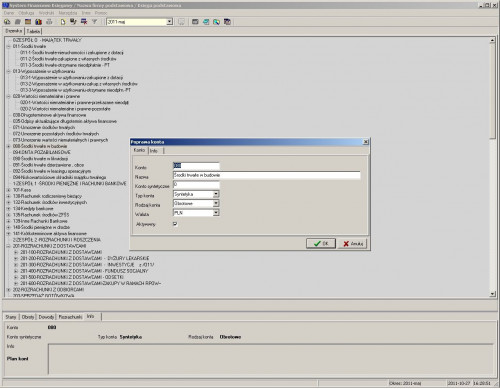
Task: Click the Konto syntetyczne input field
Action: [196, 185]
